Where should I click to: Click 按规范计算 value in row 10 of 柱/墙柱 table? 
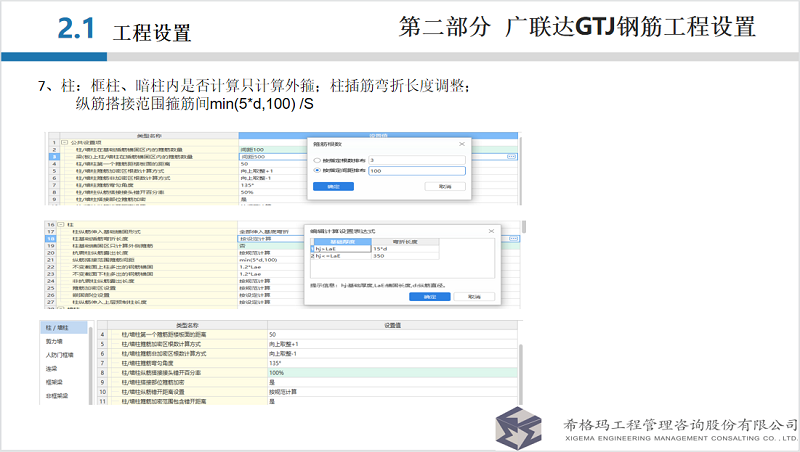283,392
